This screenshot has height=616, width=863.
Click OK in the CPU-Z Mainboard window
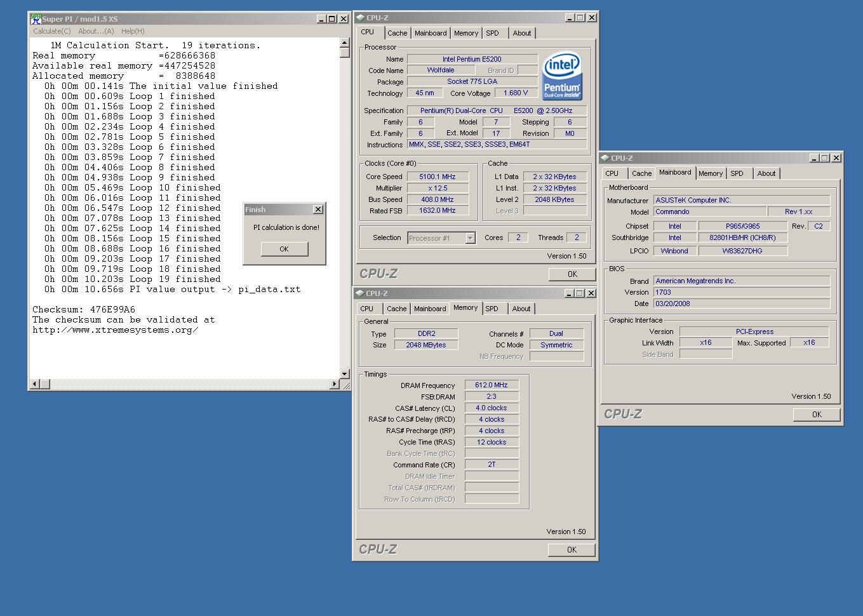tap(817, 415)
